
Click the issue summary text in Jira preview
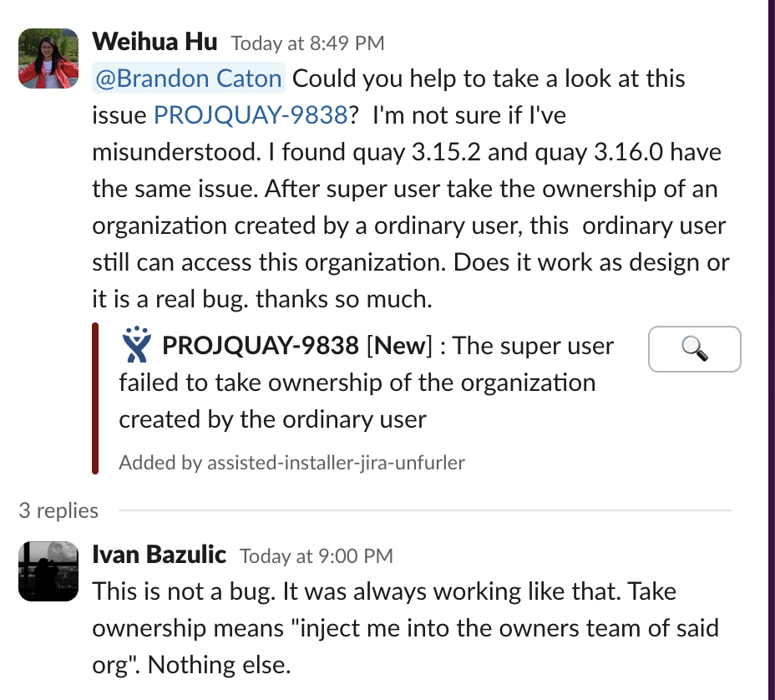[357, 383]
